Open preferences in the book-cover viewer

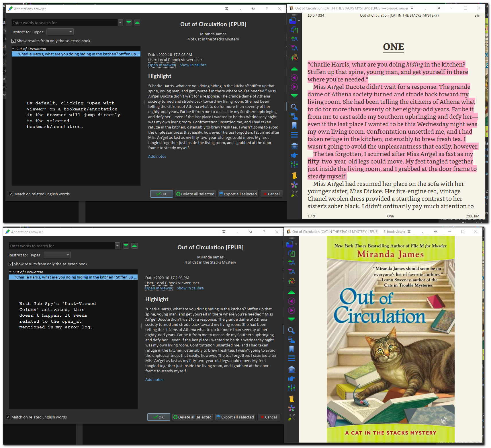tap(292, 417)
